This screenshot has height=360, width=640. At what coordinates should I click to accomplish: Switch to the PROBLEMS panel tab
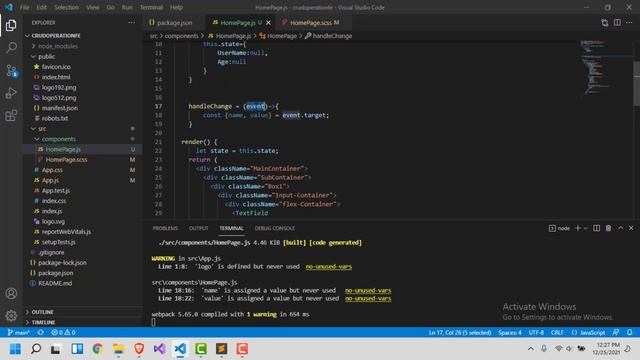165,228
